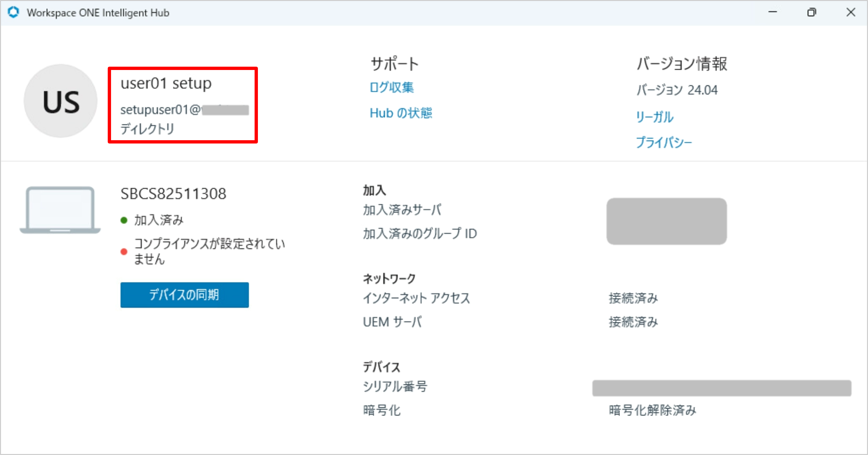The width and height of the screenshot is (868, 455).
Task: Open the Hub の状態 link
Action: (401, 113)
